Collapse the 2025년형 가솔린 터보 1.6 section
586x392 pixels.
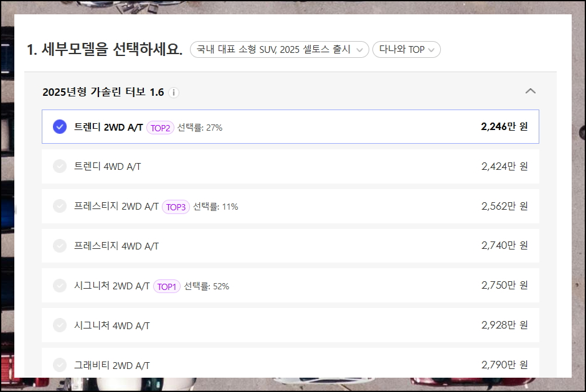tap(531, 91)
